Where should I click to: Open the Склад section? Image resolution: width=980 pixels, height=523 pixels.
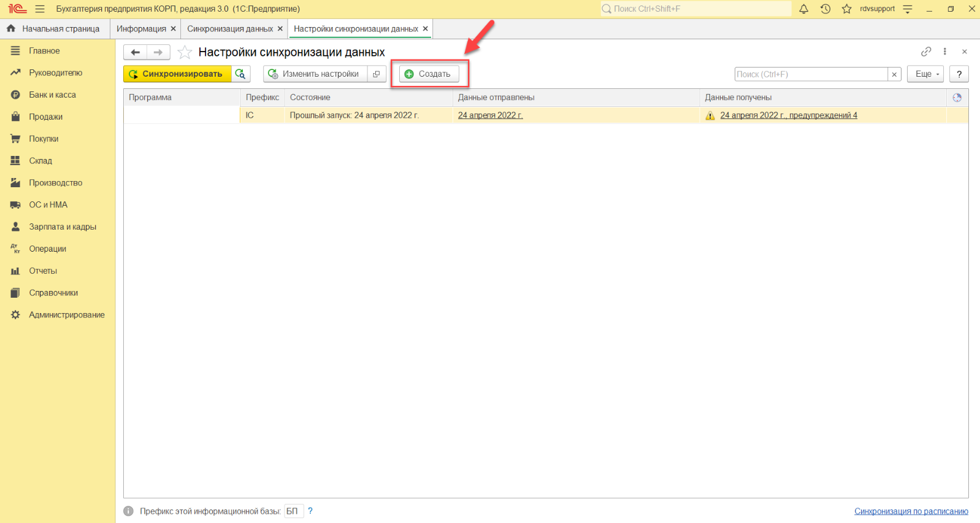click(x=58, y=161)
